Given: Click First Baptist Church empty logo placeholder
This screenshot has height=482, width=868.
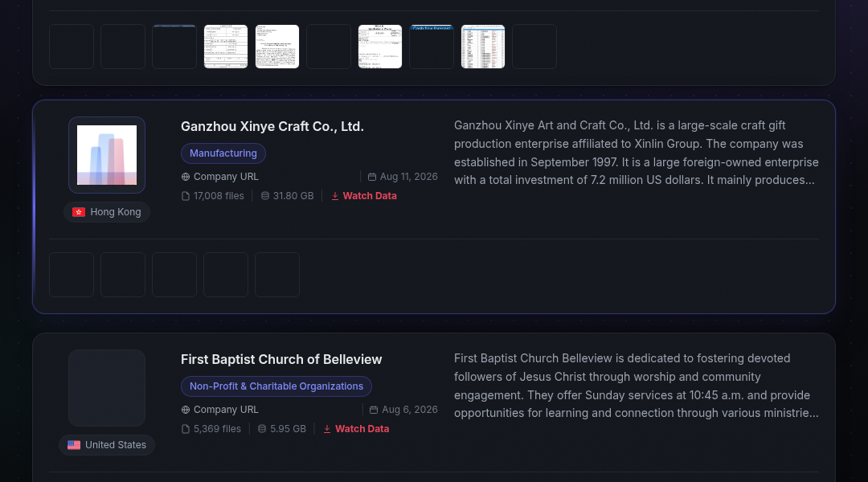Looking at the screenshot, I should tap(107, 388).
